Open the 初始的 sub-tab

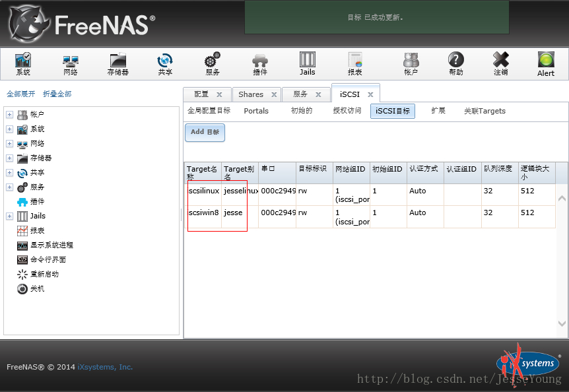[x=302, y=111]
